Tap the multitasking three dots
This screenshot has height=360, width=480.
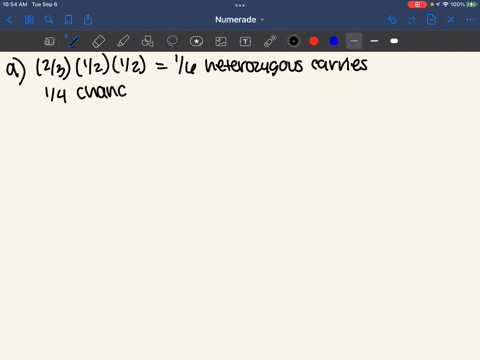(x=240, y=5)
